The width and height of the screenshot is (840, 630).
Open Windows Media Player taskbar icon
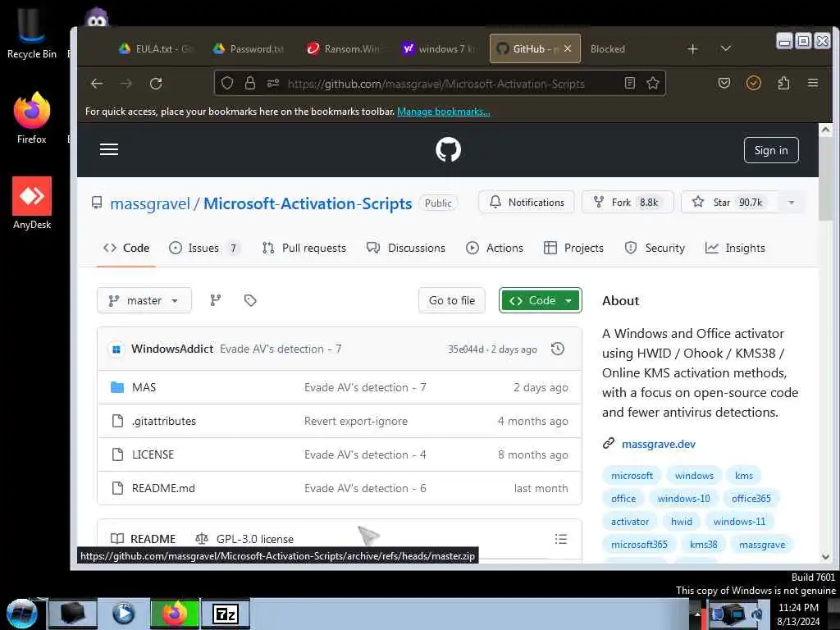click(123, 614)
